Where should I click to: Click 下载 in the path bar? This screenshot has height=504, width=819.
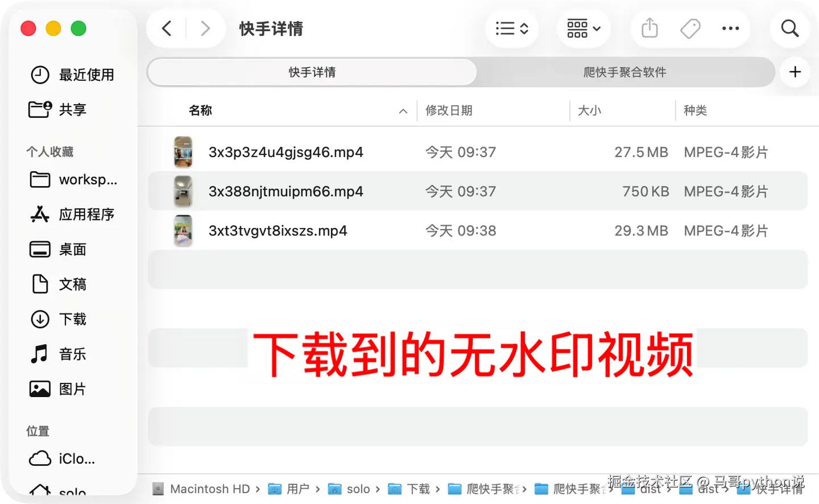pos(409,489)
